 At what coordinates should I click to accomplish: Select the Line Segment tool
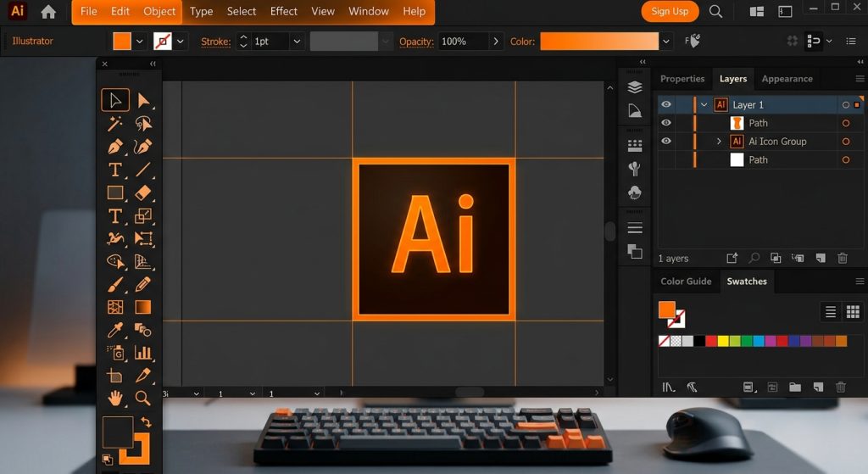click(143, 170)
